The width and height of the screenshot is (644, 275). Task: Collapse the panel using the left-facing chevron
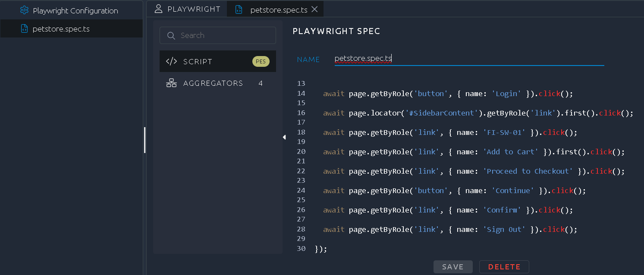click(x=284, y=137)
